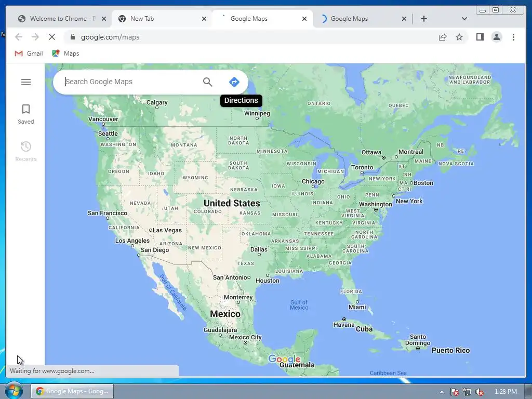Close the Welcome to Chrome tab
This screenshot has width=532, height=399.
click(104, 19)
